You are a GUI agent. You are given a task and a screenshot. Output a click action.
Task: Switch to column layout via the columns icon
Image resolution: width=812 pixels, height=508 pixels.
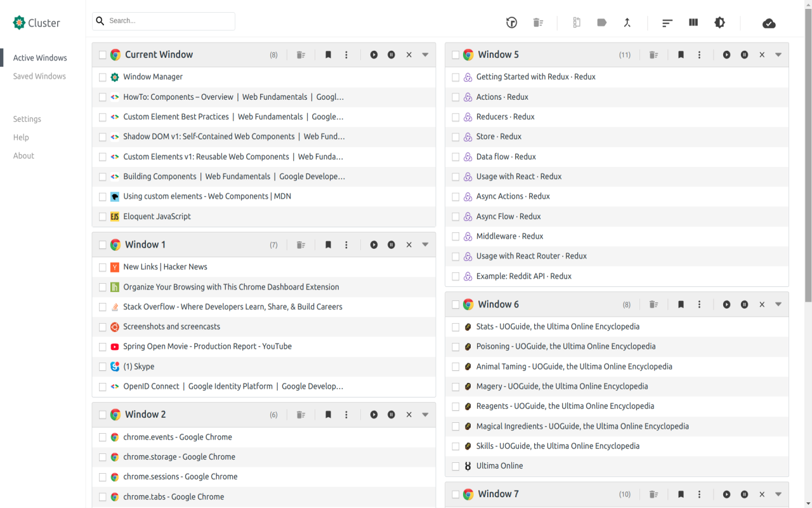693,22
